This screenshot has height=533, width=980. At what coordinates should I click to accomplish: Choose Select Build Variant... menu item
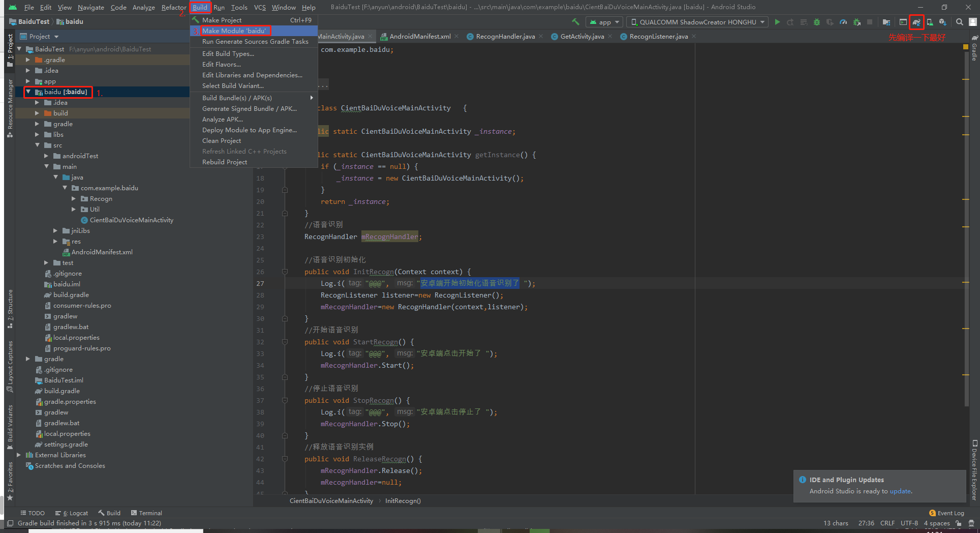(254, 86)
